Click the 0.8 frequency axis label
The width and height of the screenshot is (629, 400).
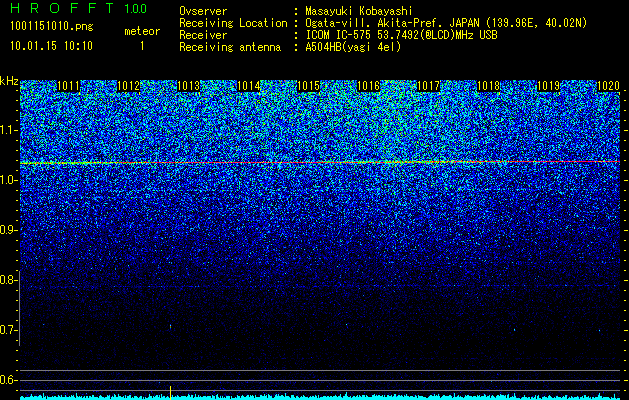[x=8, y=280]
